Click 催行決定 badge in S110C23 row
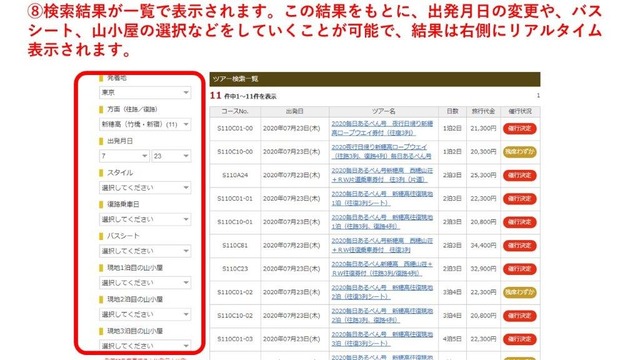The height and width of the screenshot is (360, 640). (520, 269)
